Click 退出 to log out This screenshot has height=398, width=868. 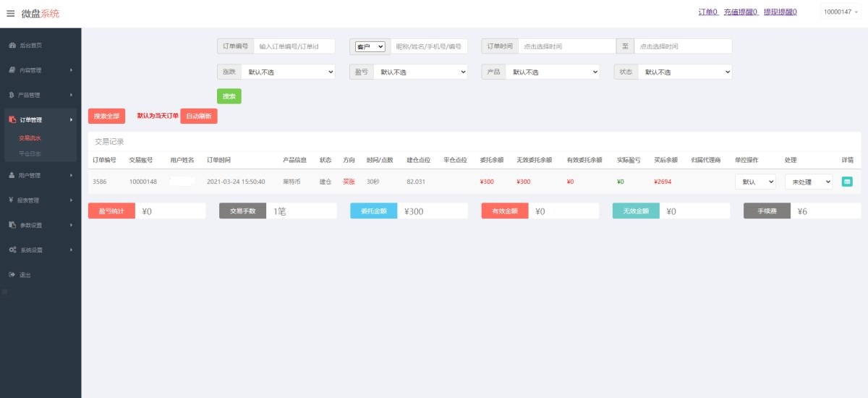pyautogui.click(x=41, y=274)
